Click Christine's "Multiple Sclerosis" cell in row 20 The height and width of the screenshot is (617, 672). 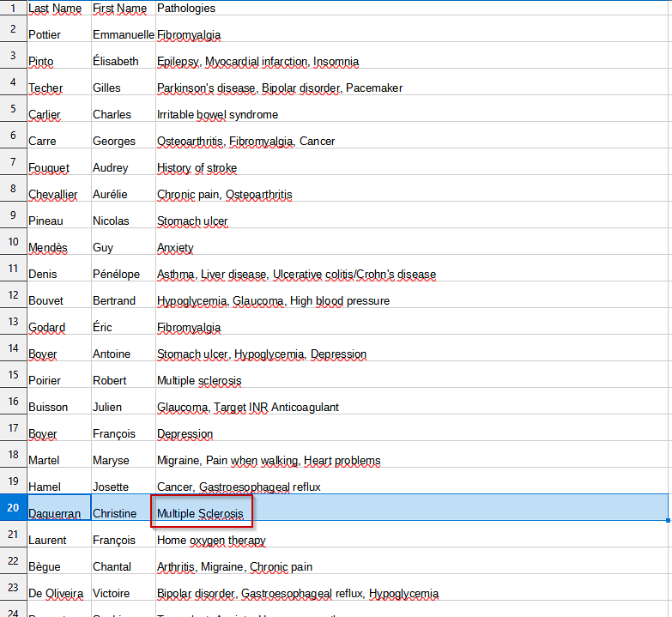pyautogui.click(x=201, y=513)
